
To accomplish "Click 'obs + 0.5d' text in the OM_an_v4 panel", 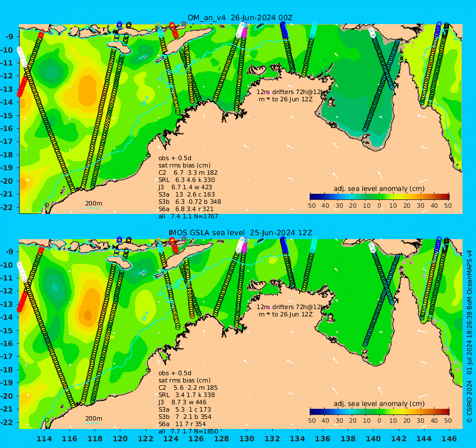I will 175,158.
